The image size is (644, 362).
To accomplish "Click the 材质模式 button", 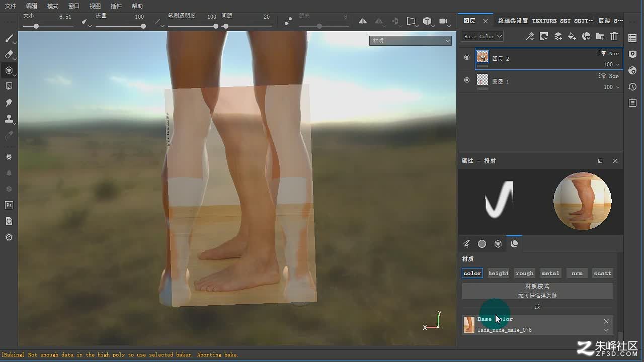I will (537, 291).
